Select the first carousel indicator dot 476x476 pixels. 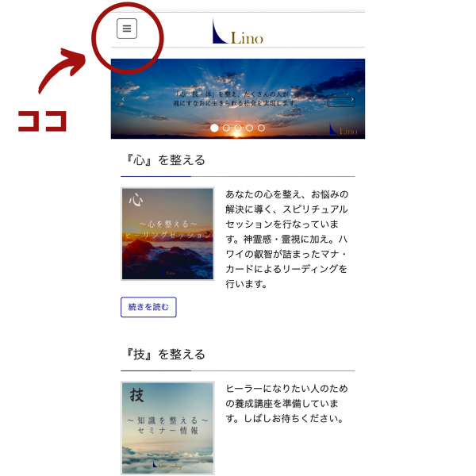point(214,128)
